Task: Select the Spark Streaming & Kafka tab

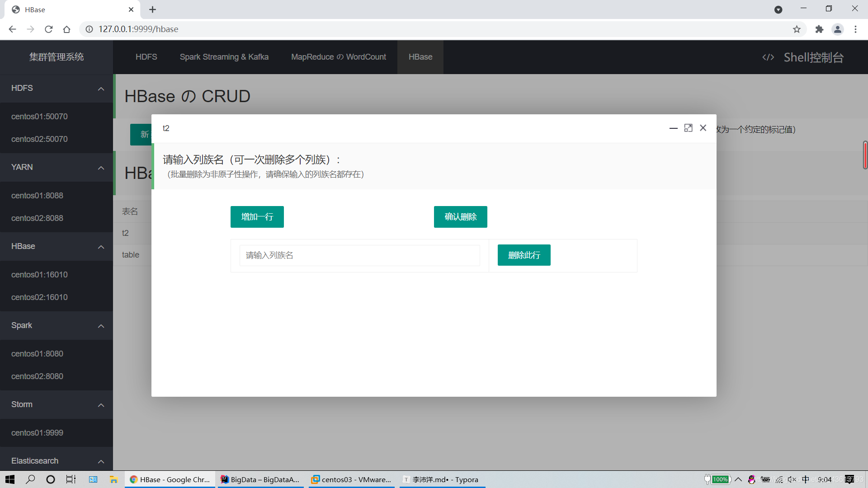Action: [x=224, y=56]
